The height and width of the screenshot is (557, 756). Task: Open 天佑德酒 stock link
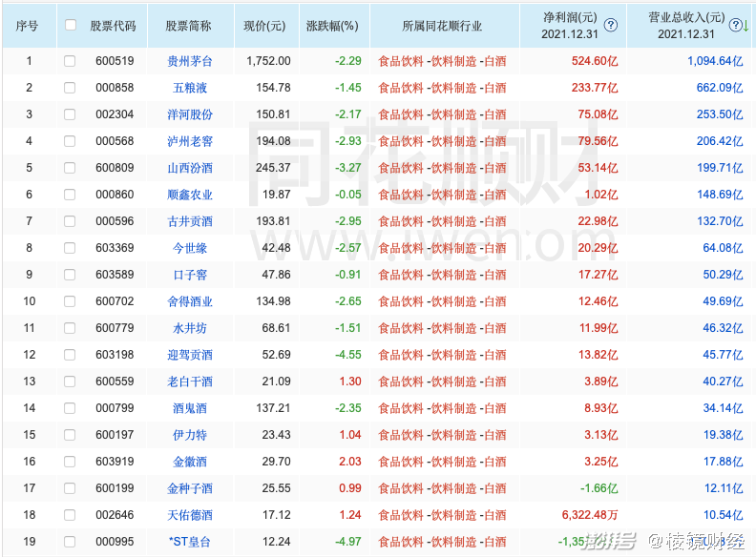(x=190, y=515)
